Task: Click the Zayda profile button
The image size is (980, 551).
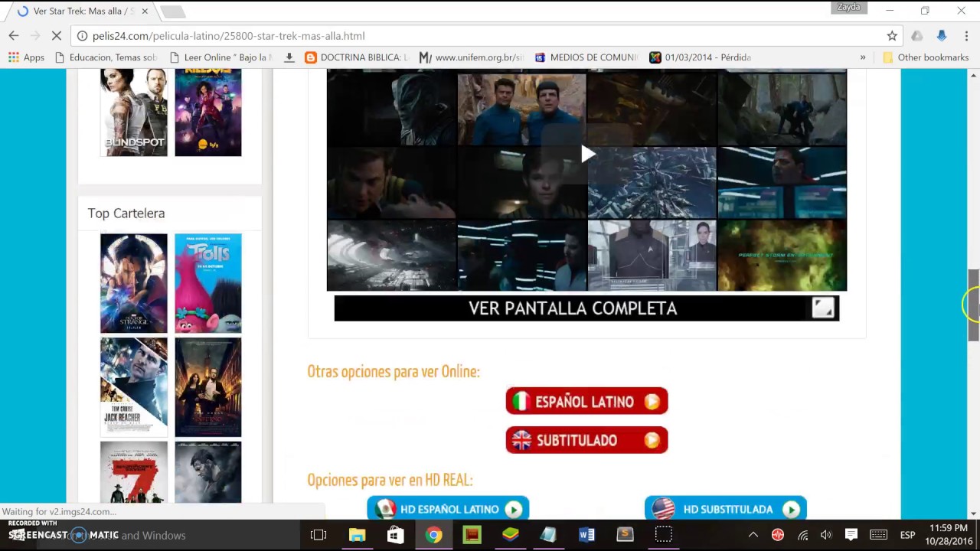Action: point(849,8)
